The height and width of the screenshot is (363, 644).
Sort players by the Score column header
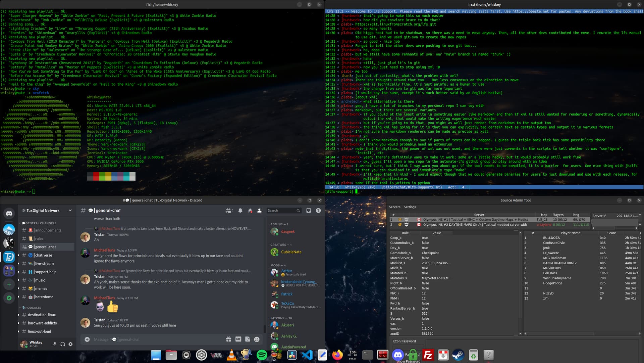pos(611,233)
